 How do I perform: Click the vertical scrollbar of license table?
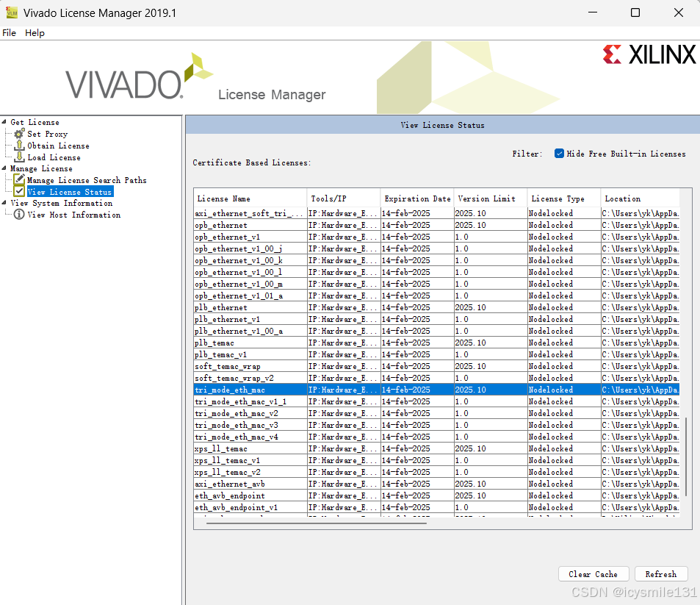[x=686, y=458]
